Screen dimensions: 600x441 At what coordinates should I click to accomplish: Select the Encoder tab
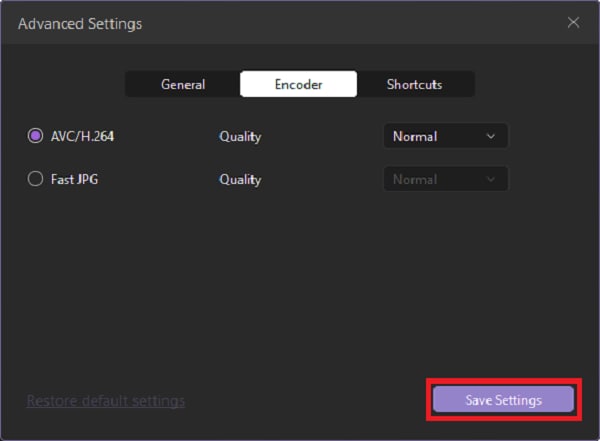[298, 85]
